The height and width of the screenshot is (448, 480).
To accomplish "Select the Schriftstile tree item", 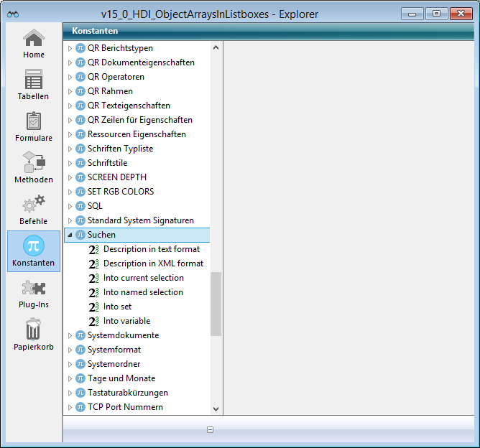I will 107,163.
